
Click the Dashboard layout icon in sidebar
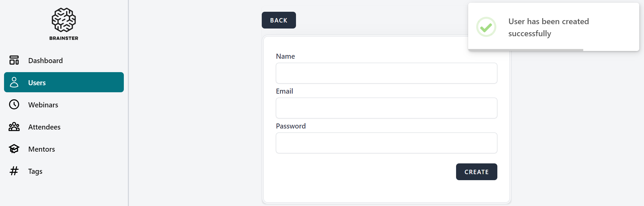click(x=14, y=60)
